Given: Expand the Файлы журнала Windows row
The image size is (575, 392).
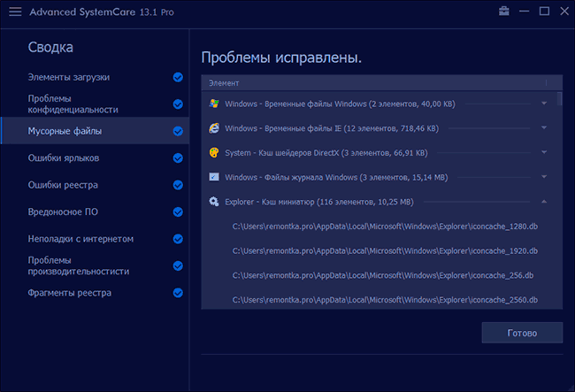Looking at the screenshot, I should point(544,177).
